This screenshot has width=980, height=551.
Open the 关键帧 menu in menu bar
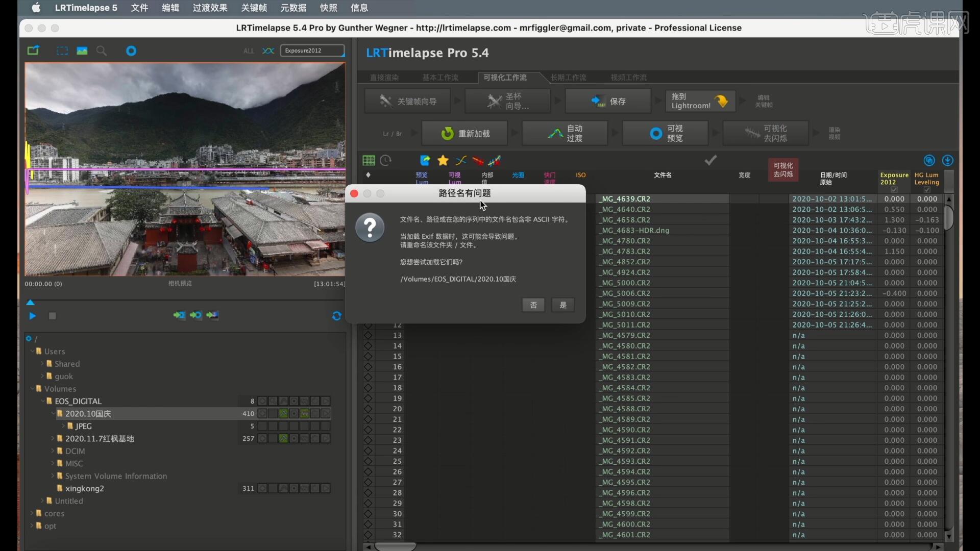click(254, 8)
